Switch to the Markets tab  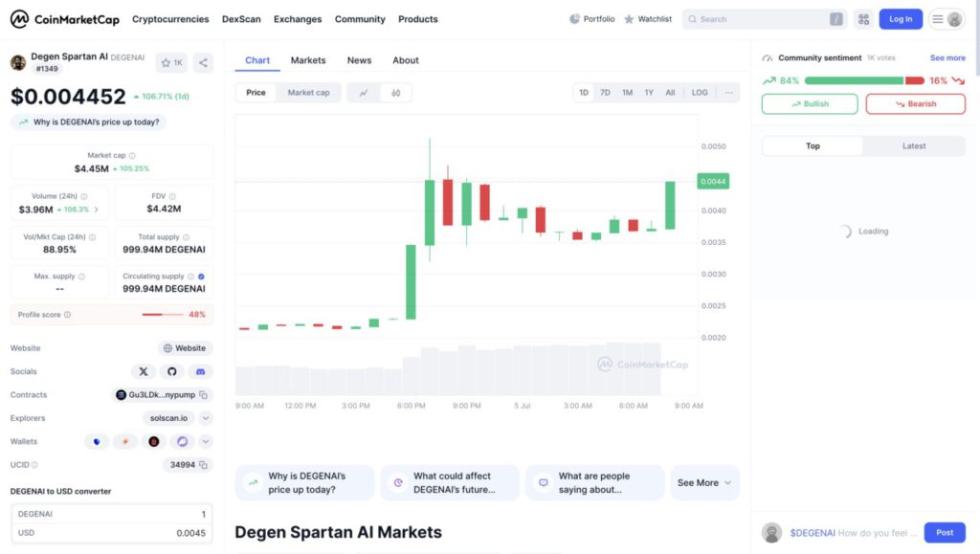308,60
